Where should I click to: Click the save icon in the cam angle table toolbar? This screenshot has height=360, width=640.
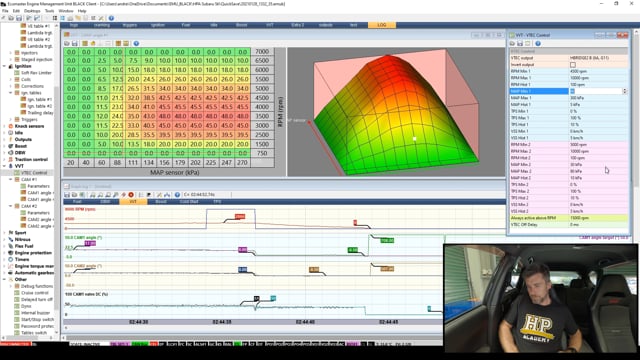click(x=75, y=43)
